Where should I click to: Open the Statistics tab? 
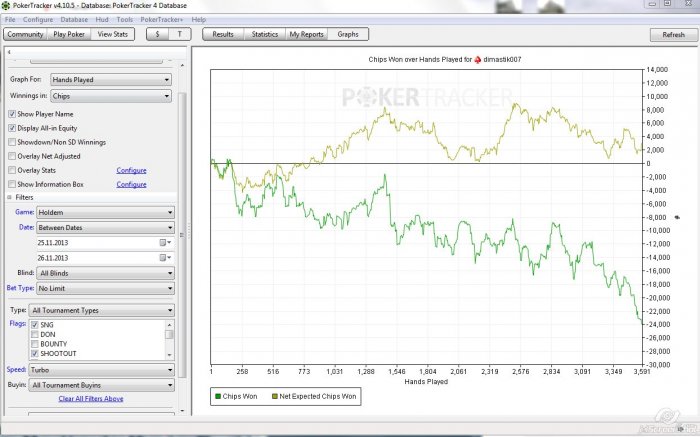[265, 34]
